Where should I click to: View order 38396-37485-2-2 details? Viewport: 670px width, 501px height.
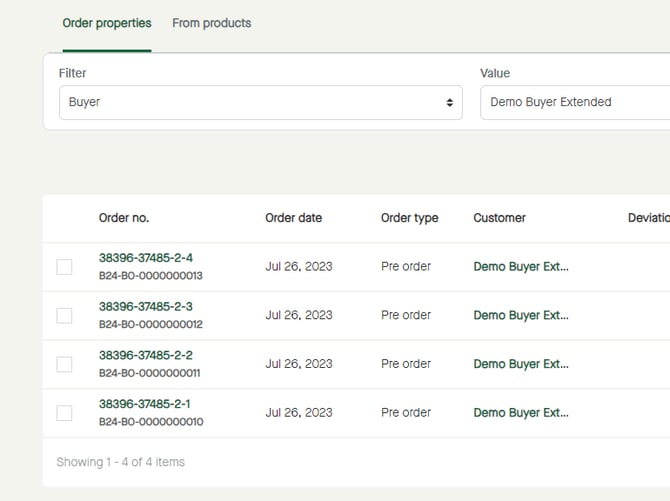pos(146,355)
